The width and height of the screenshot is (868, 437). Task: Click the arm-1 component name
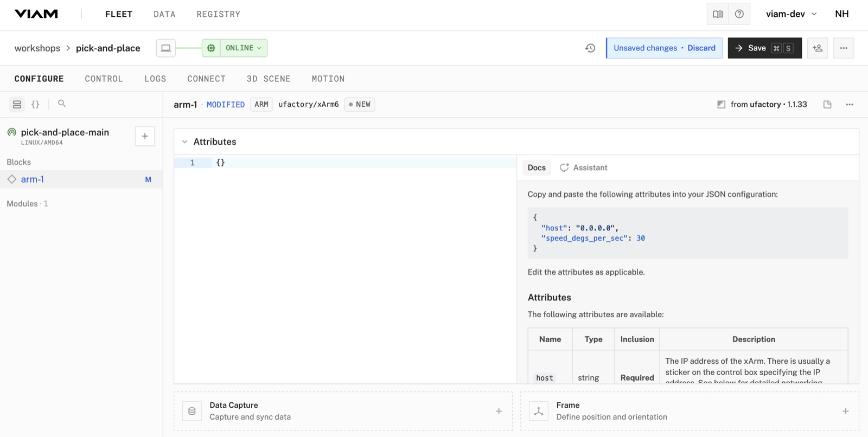(x=185, y=105)
